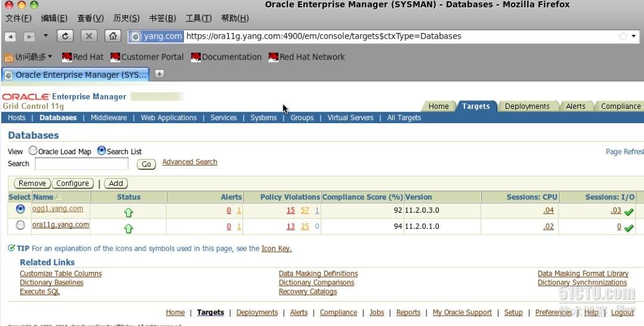Switch to the Compliance tab
Viewport: 644px width, 326px height.
coord(620,106)
